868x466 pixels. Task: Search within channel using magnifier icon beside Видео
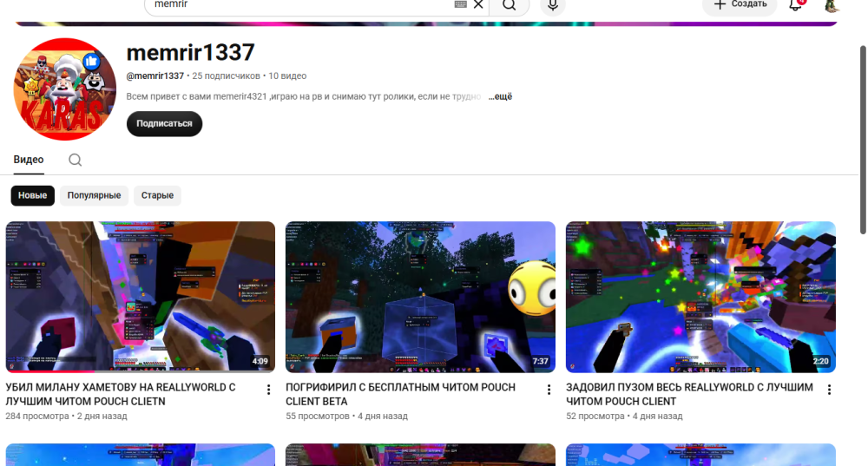point(76,160)
